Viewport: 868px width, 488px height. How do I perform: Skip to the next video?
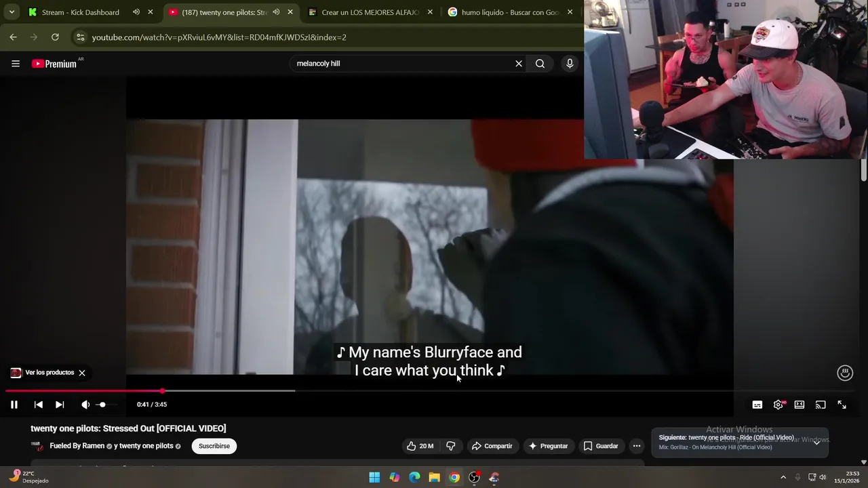[60, 405]
